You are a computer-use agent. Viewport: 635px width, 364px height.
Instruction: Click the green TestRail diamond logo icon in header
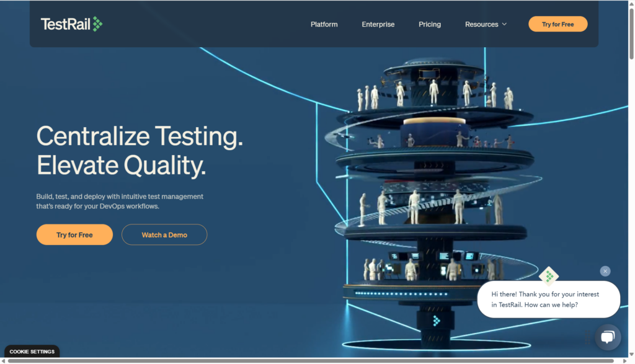click(x=97, y=24)
